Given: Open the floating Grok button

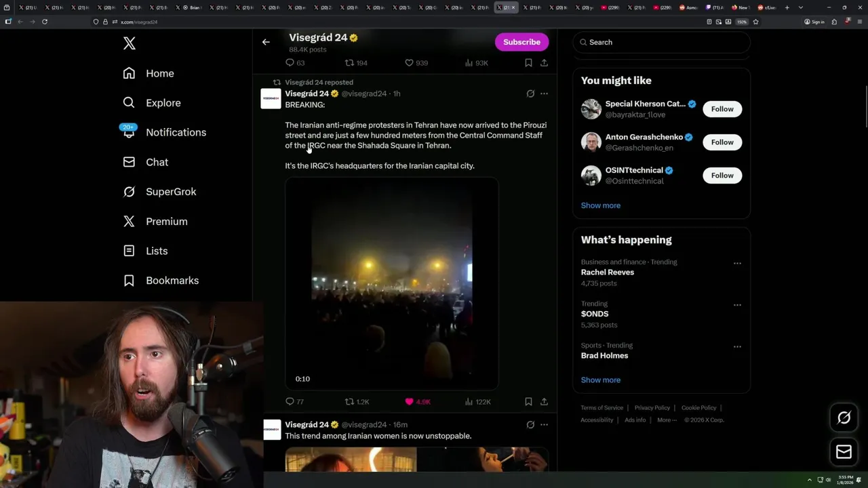Looking at the screenshot, I should click(x=844, y=418).
